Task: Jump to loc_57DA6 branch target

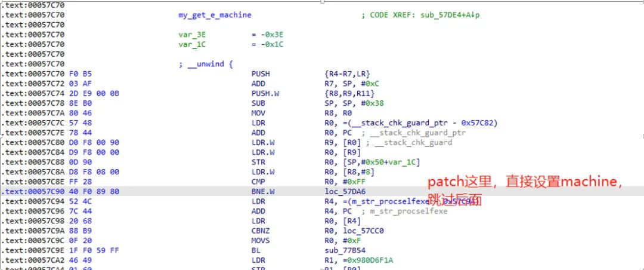Action: (345, 192)
